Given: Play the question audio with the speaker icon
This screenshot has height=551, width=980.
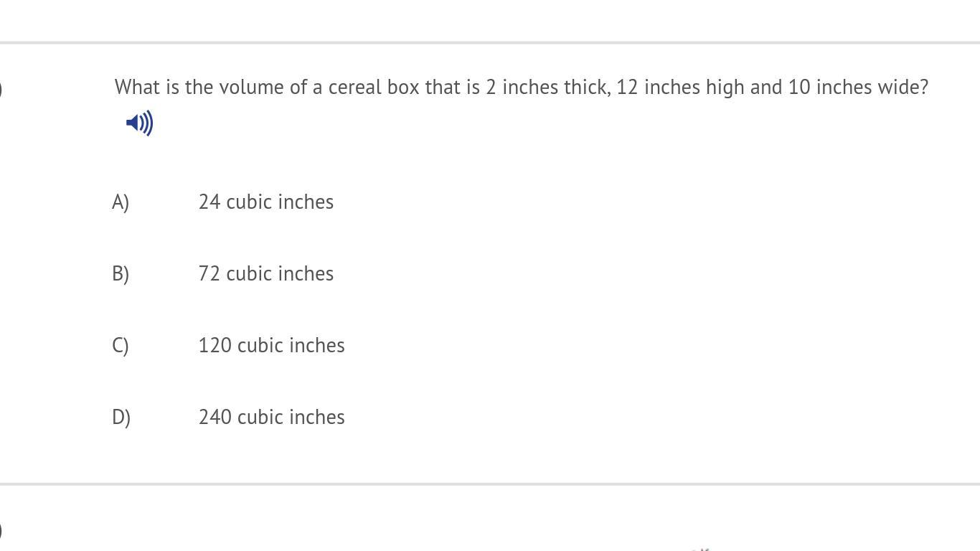Looking at the screenshot, I should click(139, 123).
